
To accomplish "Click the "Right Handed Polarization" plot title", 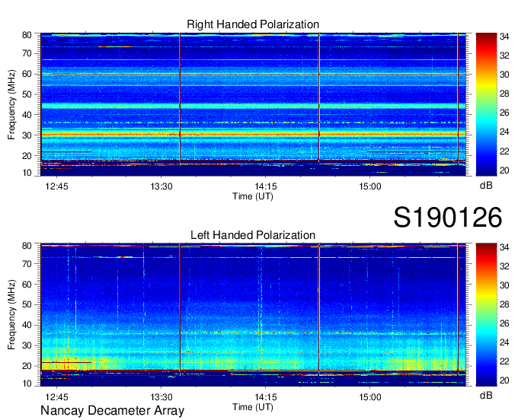I will tap(253, 24).
